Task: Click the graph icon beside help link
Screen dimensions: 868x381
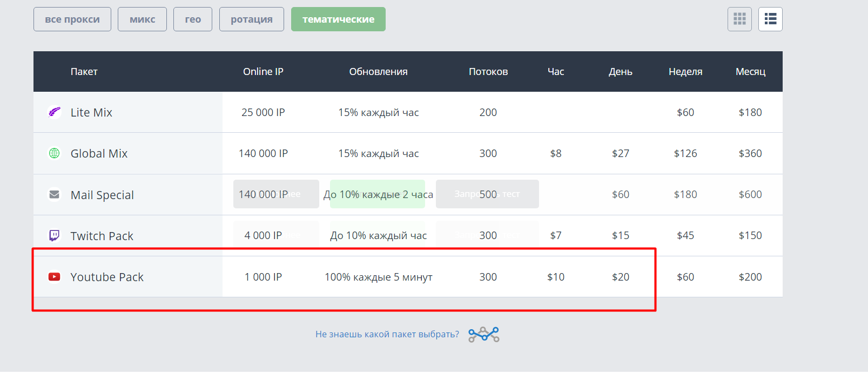Action: click(x=483, y=335)
